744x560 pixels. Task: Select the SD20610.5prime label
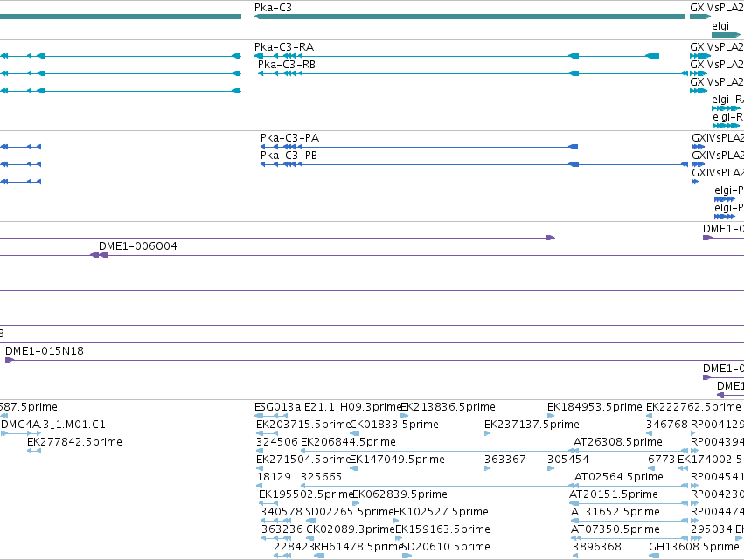pyautogui.click(x=446, y=547)
